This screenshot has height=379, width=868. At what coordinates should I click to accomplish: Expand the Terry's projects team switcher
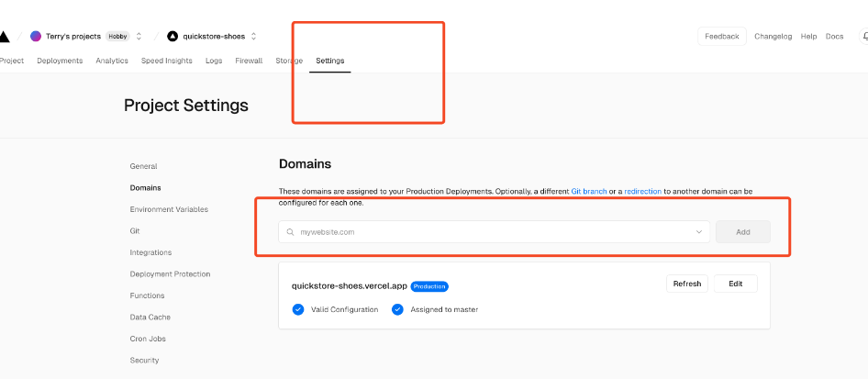(x=139, y=37)
